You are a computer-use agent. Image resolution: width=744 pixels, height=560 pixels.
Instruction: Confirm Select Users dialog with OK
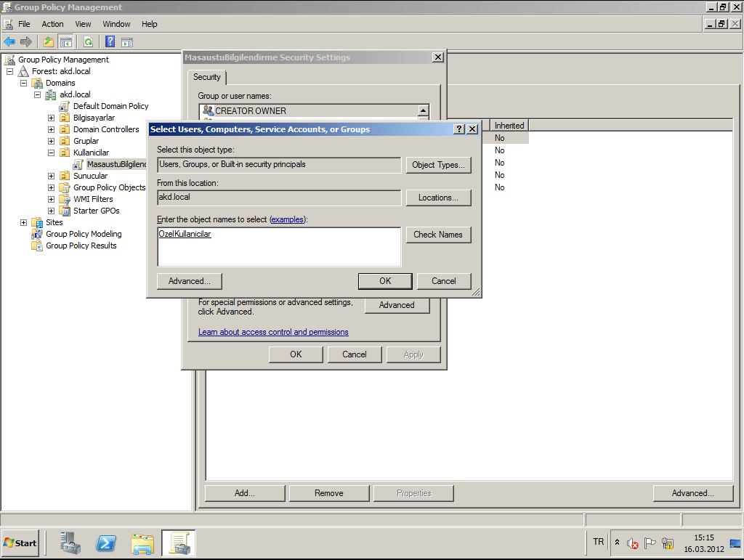(385, 281)
